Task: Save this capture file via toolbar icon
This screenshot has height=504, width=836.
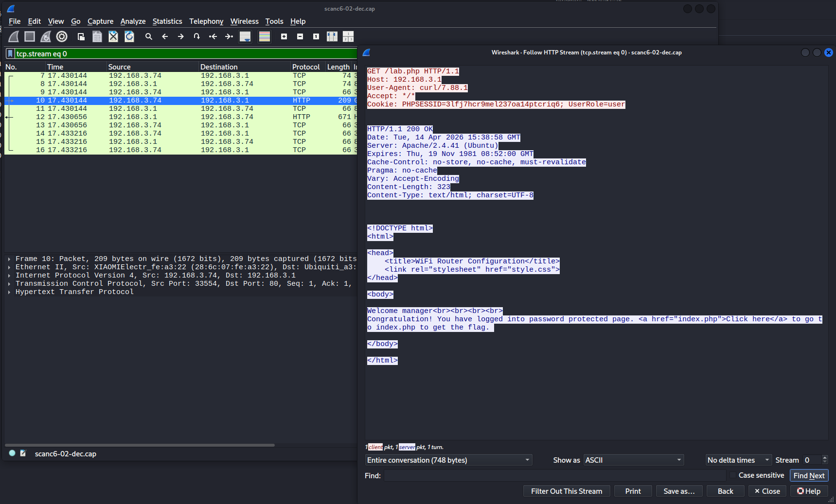Action: (97, 36)
